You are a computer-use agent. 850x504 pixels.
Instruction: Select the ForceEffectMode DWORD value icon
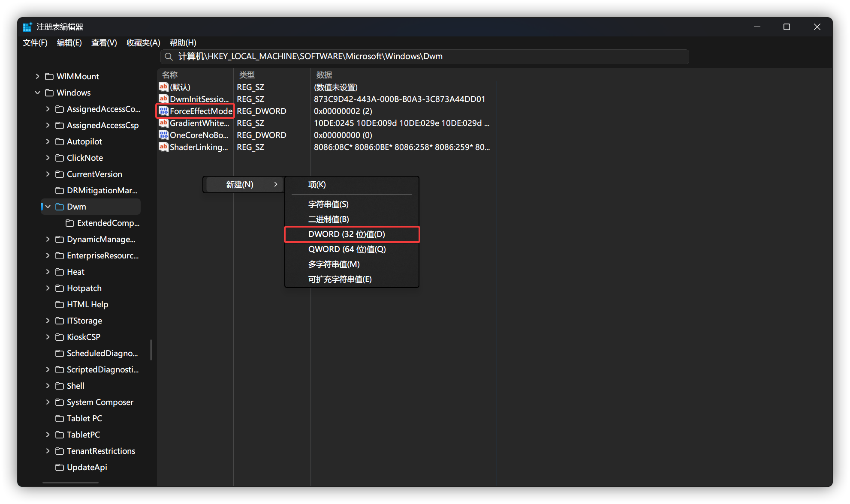tap(163, 111)
